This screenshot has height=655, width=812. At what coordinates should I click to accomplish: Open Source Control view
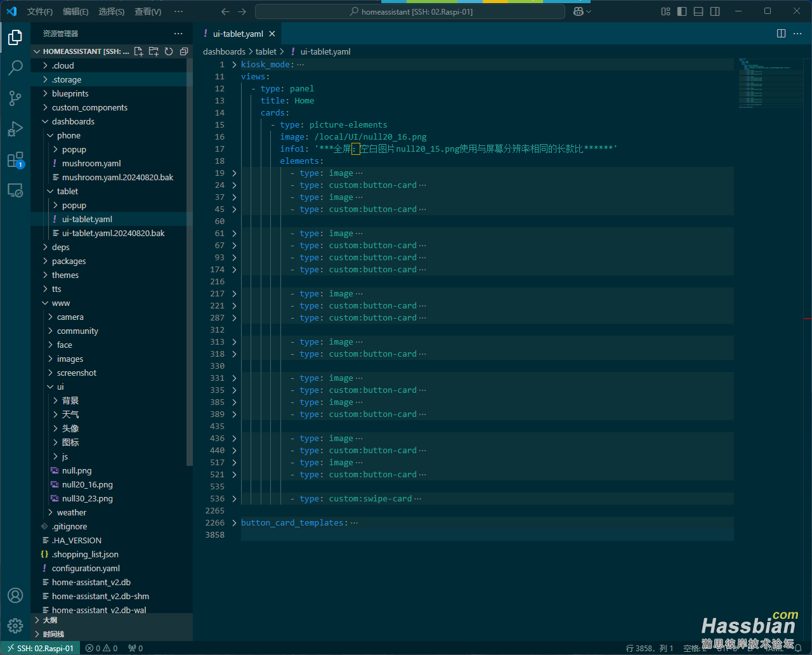point(15,98)
